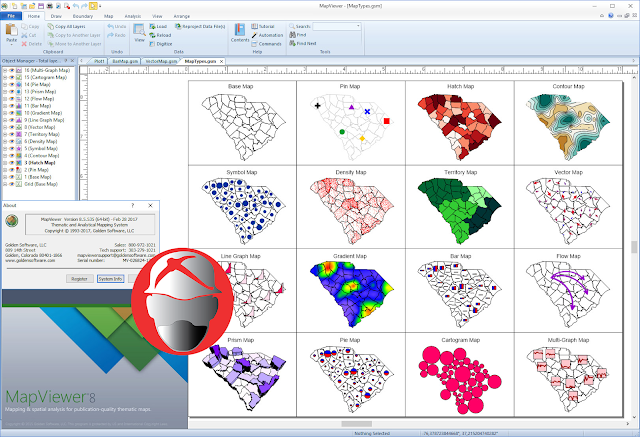Viewport: 640px width, 437px height.
Task: Hide the Grid (Base Map) layer
Action: (12, 184)
